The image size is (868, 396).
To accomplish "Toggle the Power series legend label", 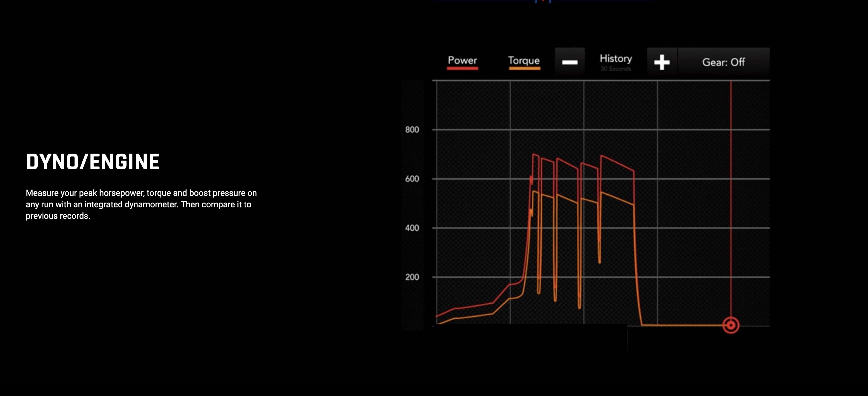I will (462, 60).
